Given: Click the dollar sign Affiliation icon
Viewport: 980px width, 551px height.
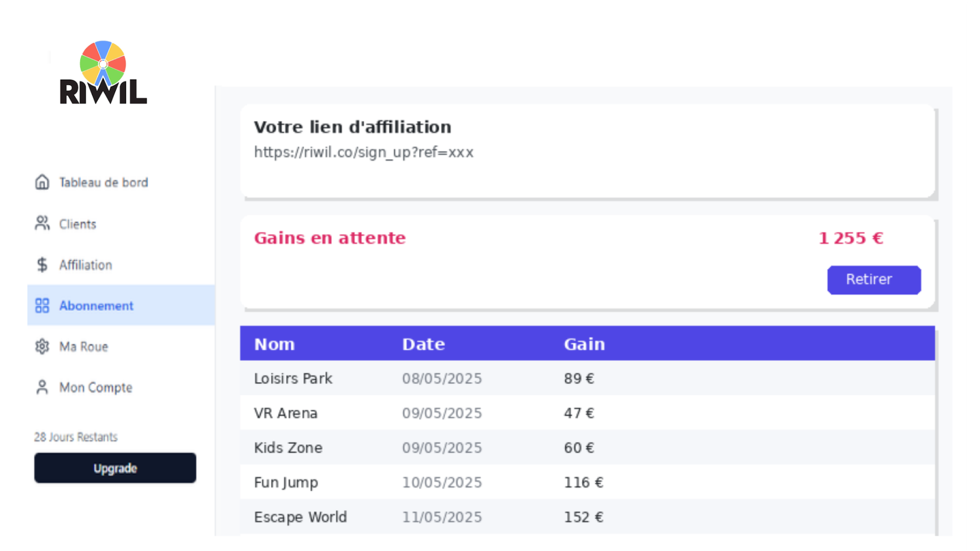Looking at the screenshot, I should click(x=42, y=264).
